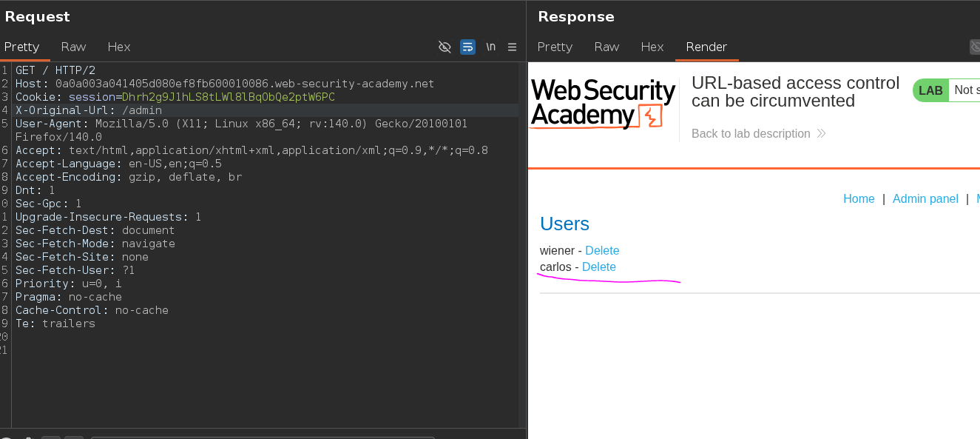Click the green LAB status badge
The image size is (980, 439).
tap(930, 90)
